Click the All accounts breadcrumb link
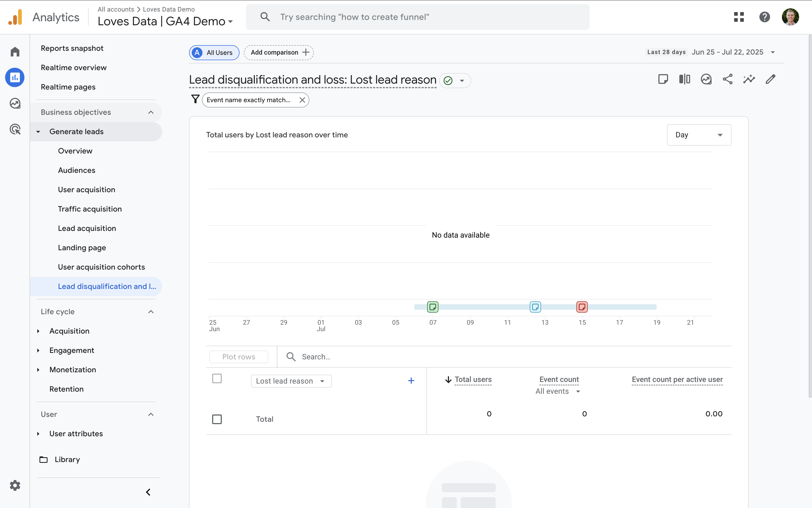Image resolution: width=812 pixels, height=508 pixels. click(116, 9)
